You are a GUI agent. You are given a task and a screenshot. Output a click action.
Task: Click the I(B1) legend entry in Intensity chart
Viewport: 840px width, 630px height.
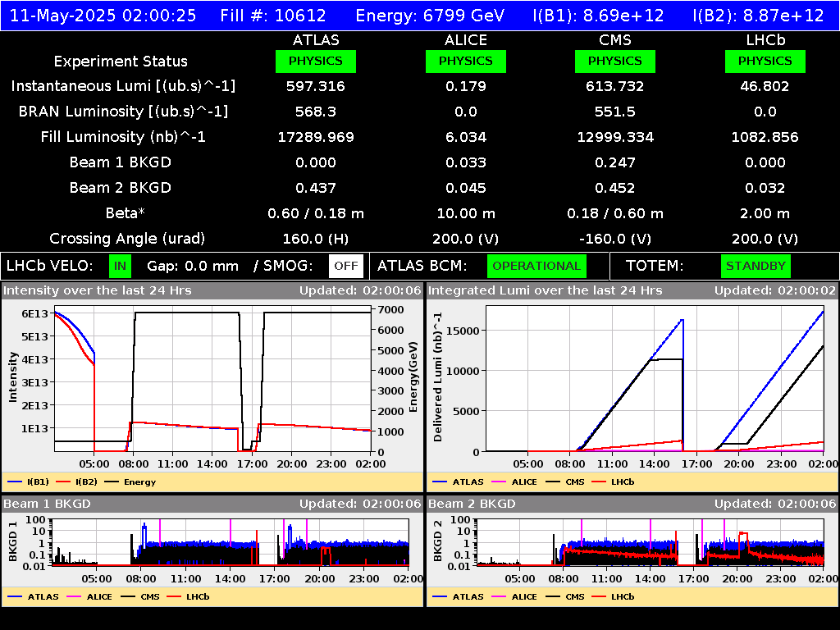[x=29, y=482]
